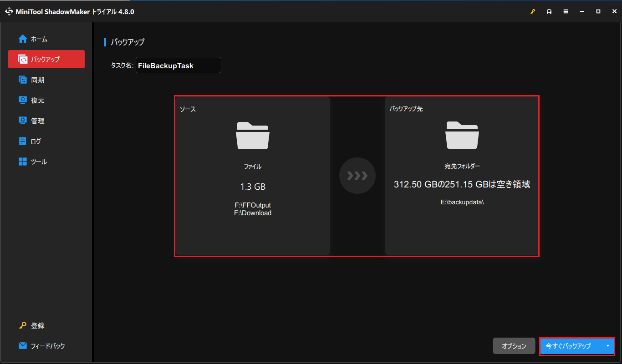622x364 pixels.
Task: Click the key-shaped license icon in titlebar
Action: (533, 11)
